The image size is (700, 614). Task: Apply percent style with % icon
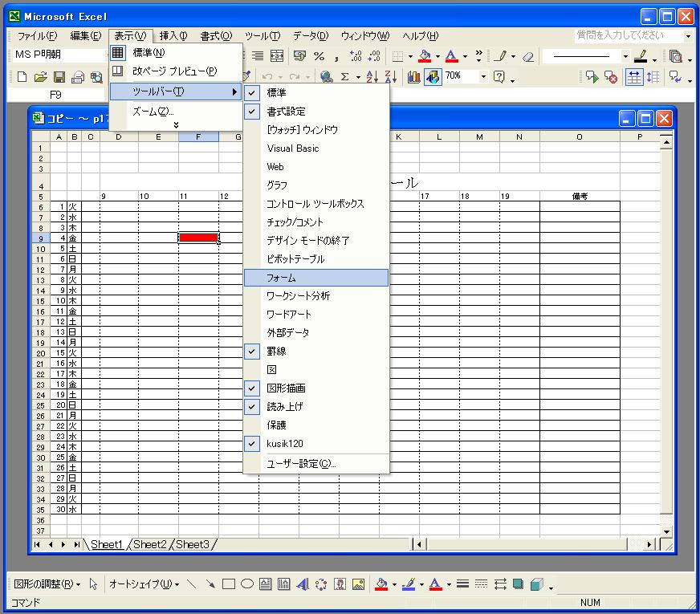(x=319, y=55)
